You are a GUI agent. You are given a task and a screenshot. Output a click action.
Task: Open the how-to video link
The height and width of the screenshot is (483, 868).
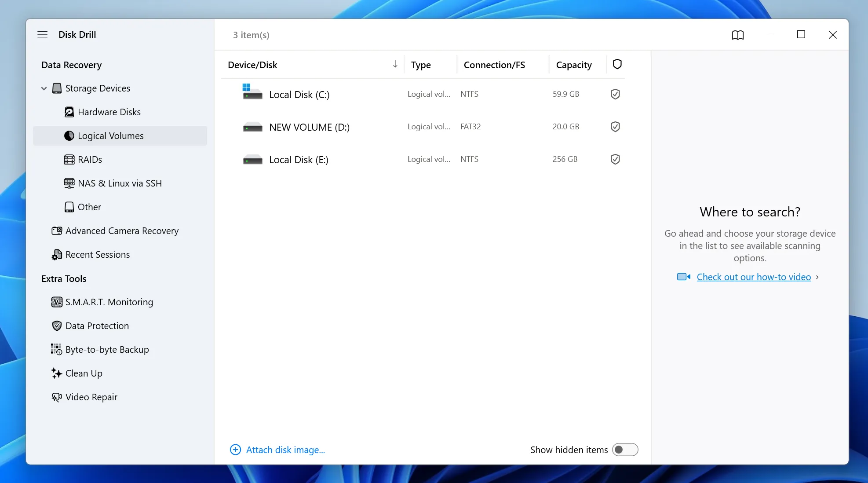click(x=754, y=277)
